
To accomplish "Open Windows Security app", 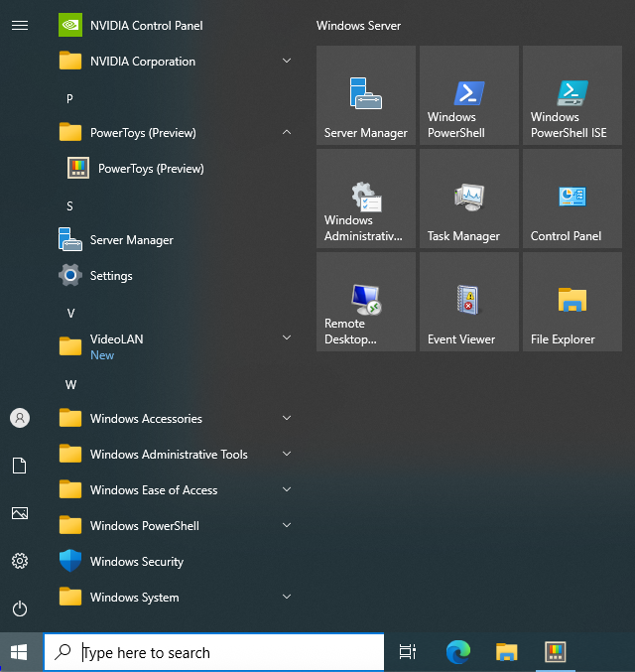I will coord(176,561).
